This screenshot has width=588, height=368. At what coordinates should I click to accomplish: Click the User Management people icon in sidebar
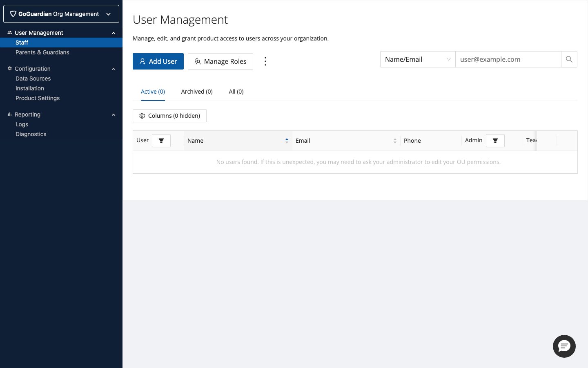click(x=10, y=33)
